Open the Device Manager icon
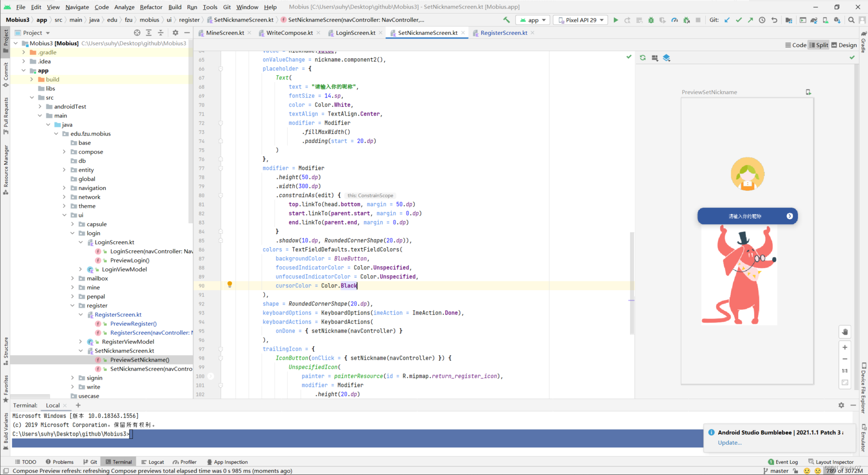This screenshot has height=475, width=868. pos(826,20)
